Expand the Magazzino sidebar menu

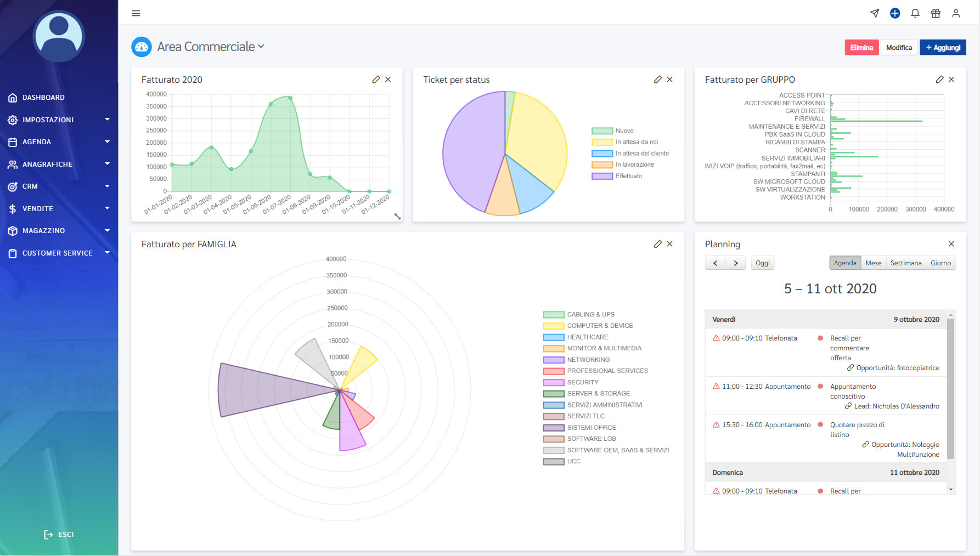[x=59, y=231]
